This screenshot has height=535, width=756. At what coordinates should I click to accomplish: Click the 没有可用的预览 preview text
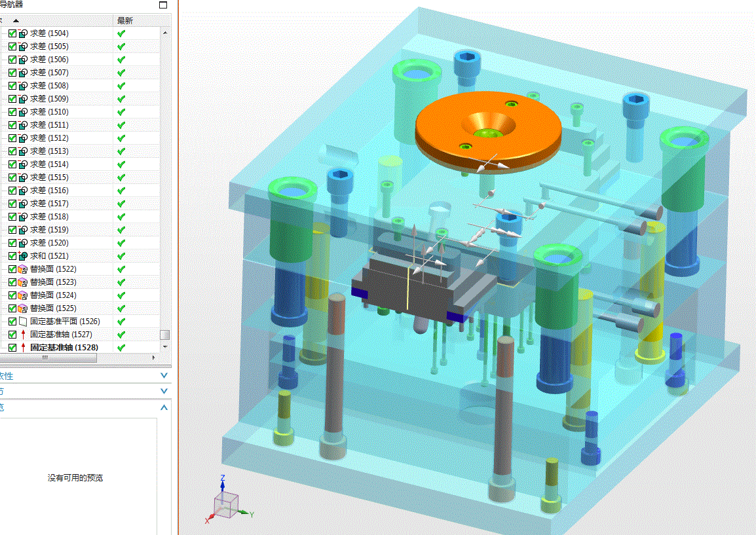click(x=75, y=477)
